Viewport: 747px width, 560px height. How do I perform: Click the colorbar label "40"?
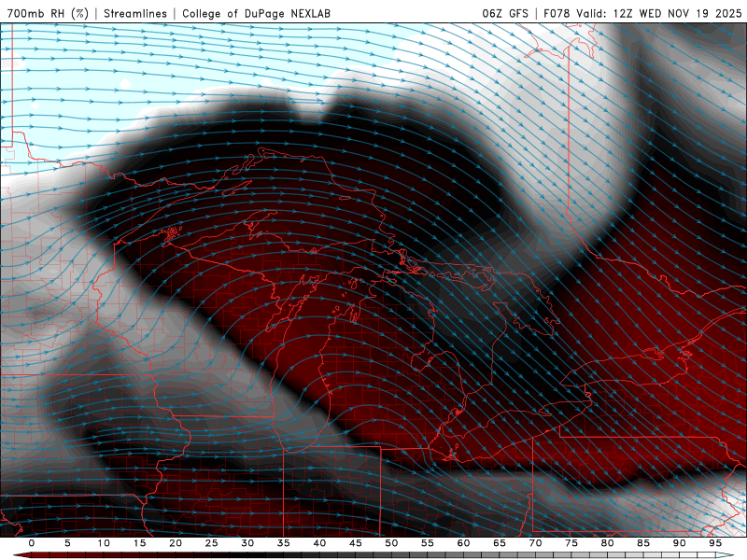tap(319, 543)
